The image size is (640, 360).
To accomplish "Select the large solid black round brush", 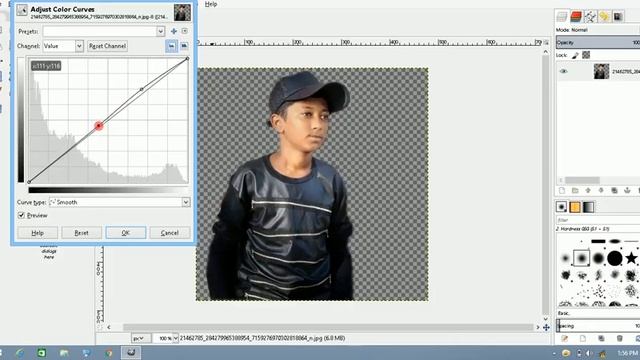I will click(x=615, y=258).
